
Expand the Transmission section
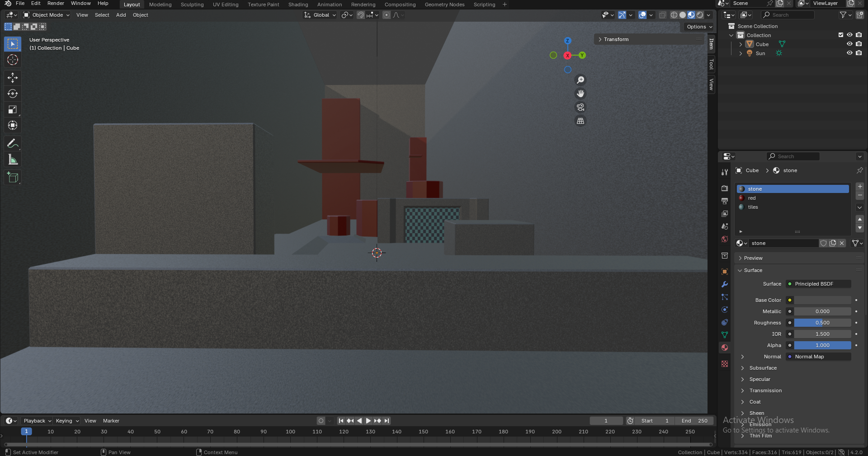coord(765,390)
